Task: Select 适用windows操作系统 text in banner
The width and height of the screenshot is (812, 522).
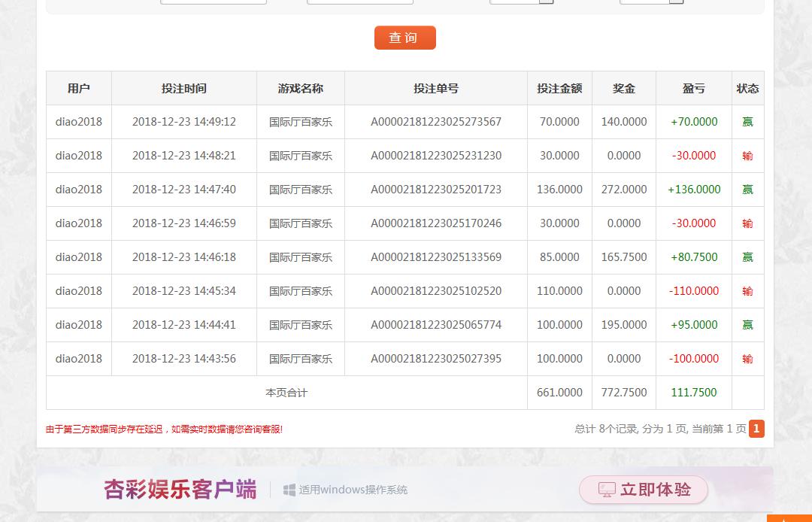Action: (x=353, y=490)
